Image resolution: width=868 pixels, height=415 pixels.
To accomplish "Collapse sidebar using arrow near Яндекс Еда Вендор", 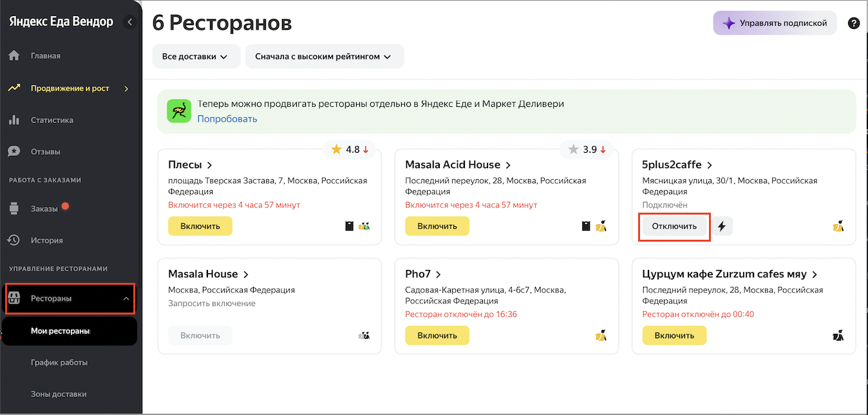I will [x=129, y=23].
